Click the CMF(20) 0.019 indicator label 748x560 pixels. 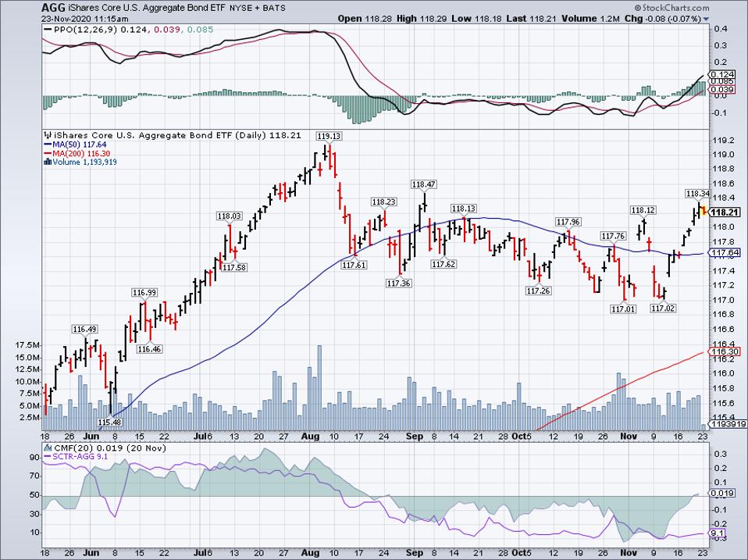109,448
